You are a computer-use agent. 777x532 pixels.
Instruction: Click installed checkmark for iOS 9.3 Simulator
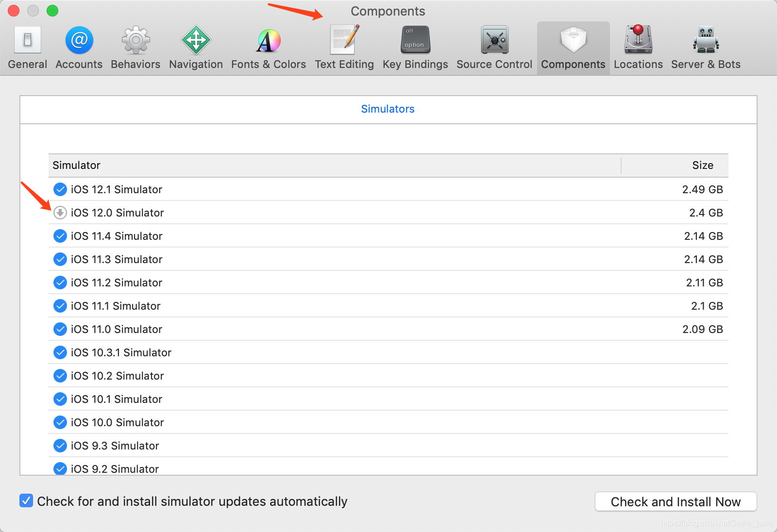click(60, 446)
